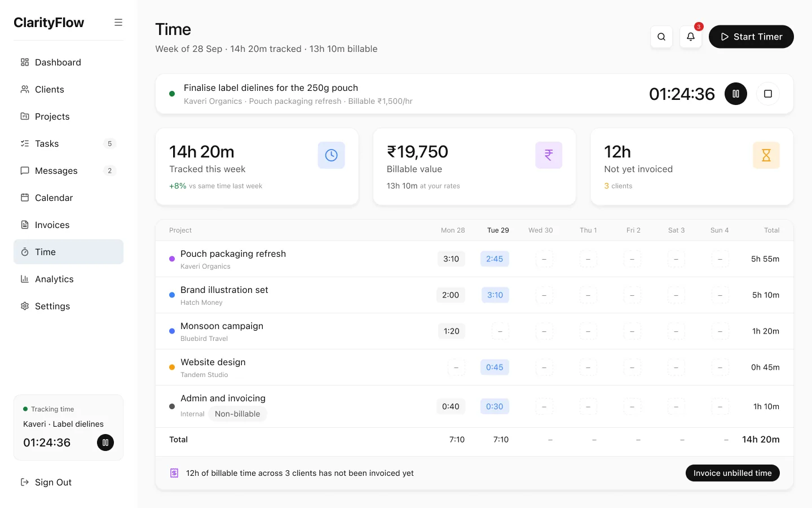The image size is (812, 508).
Task: Edit Brand illustration set Tuesday entry 3:10
Action: pyautogui.click(x=495, y=295)
